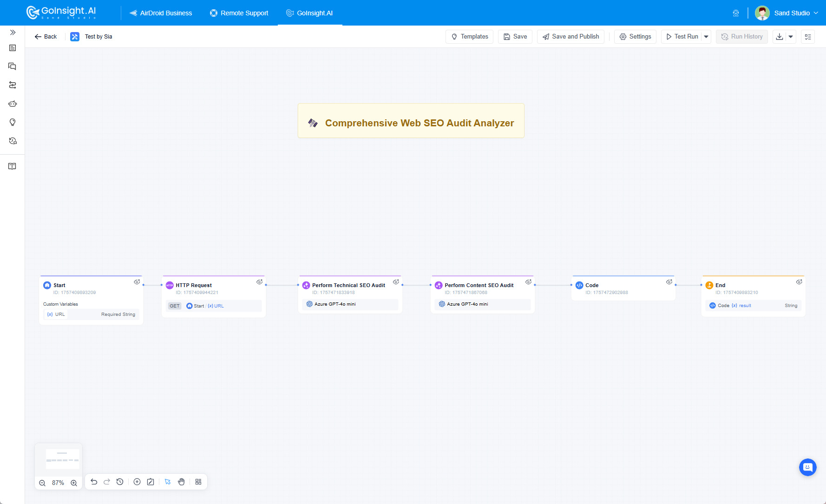Switch to the Remote Support tab
826x504 pixels.
point(239,13)
